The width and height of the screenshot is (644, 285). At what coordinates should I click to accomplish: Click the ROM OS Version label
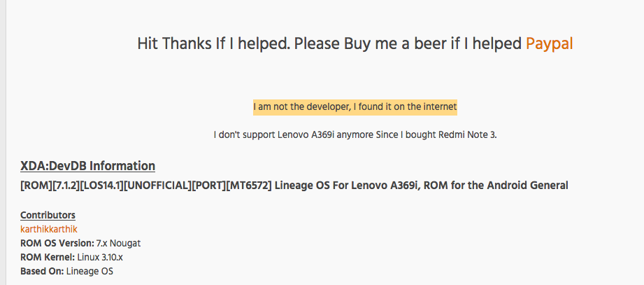(57, 243)
